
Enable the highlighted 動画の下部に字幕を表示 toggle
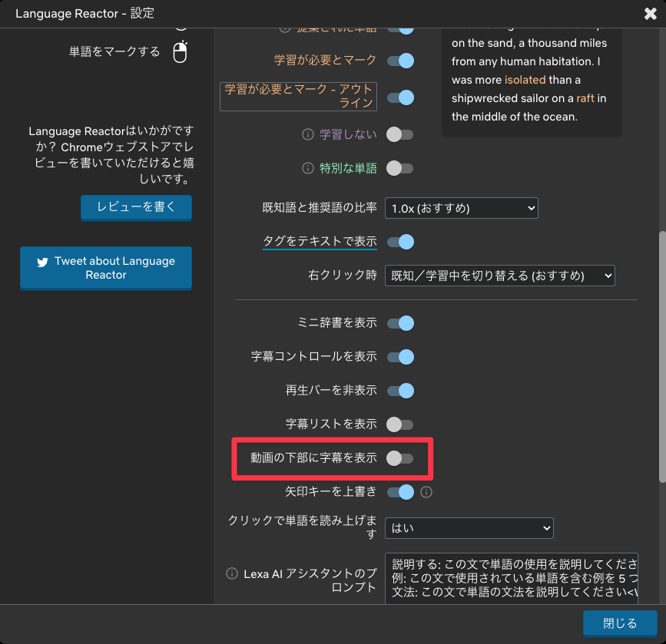(x=400, y=457)
